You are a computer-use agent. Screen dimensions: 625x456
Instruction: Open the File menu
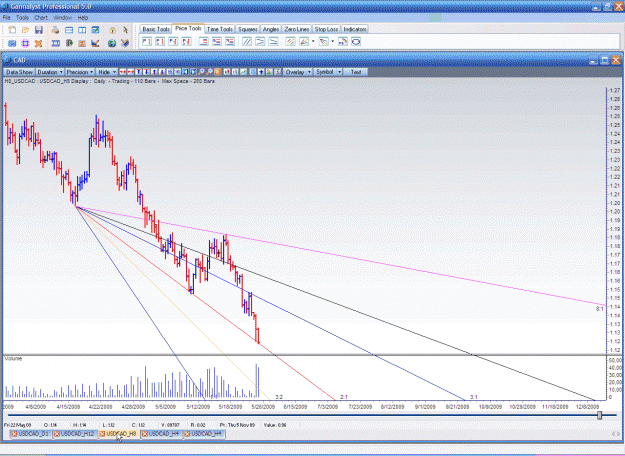click(x=7, y=18)
